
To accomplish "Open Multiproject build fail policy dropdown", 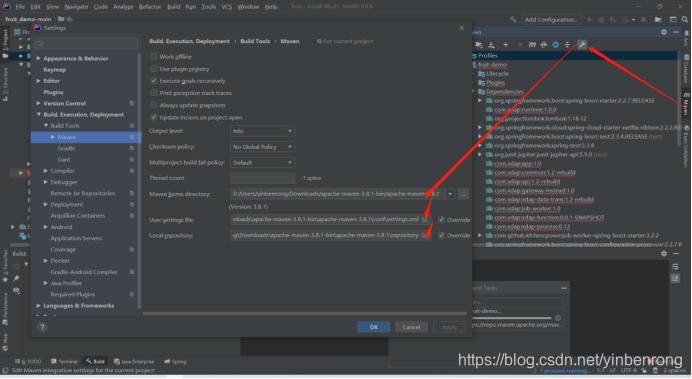I will [262, 163].
